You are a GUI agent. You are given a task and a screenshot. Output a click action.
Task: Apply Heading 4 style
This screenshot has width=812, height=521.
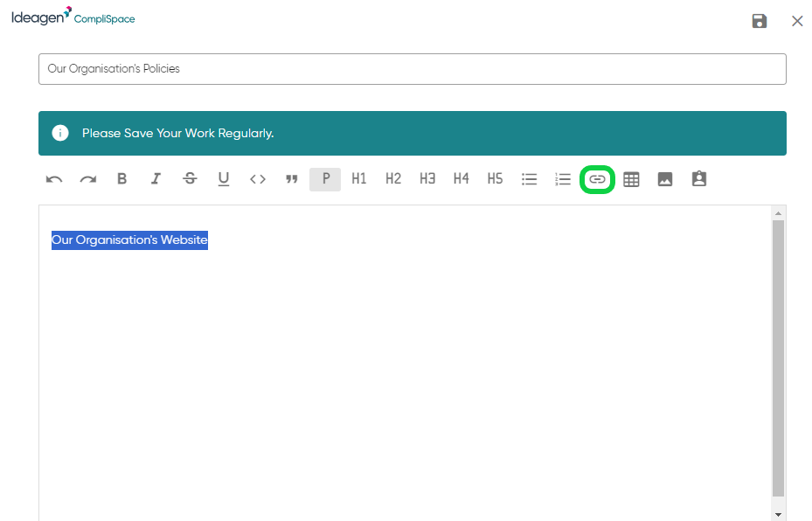click(461, 178)
